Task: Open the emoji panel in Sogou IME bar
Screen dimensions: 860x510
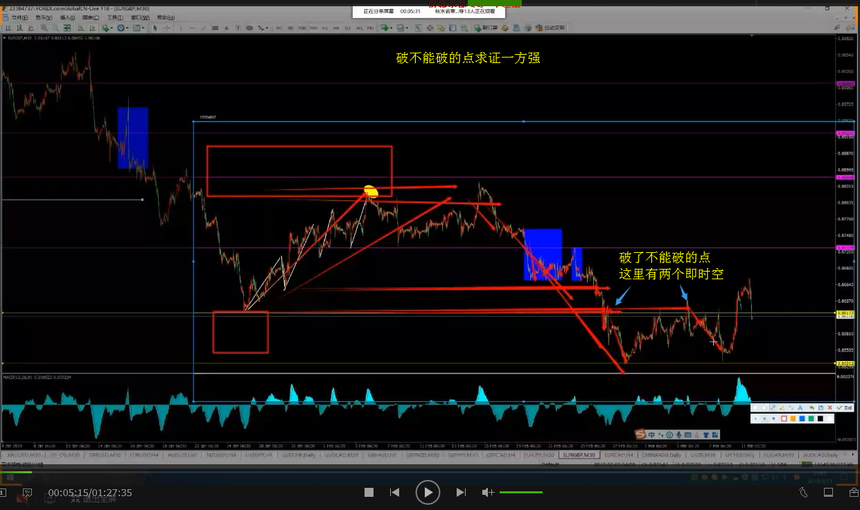Action: click(669, 434)
